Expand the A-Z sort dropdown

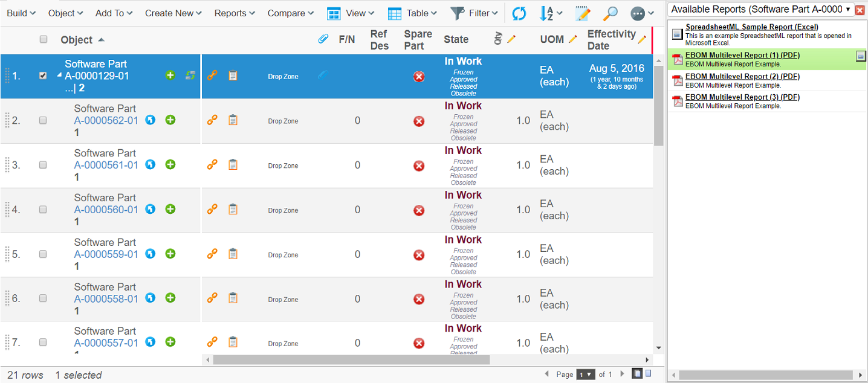click(x=551, y=13)
